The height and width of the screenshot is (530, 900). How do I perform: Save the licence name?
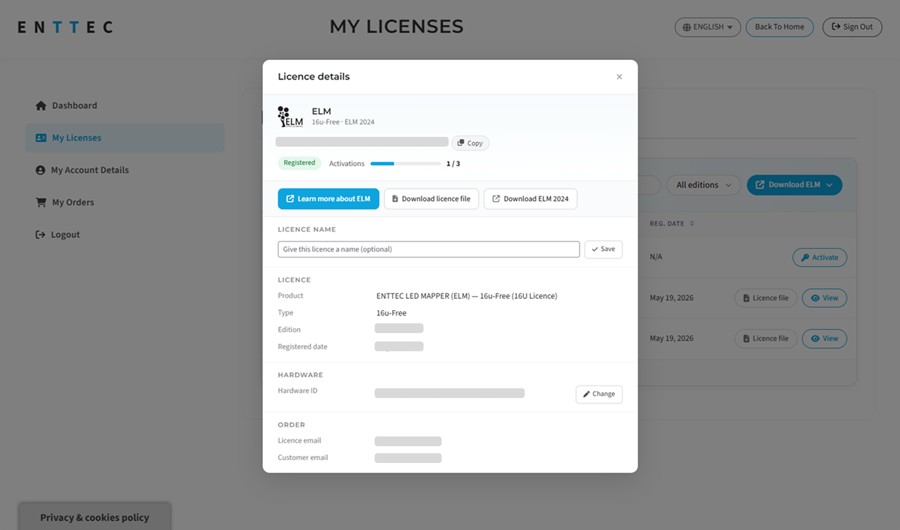[603, 249]
